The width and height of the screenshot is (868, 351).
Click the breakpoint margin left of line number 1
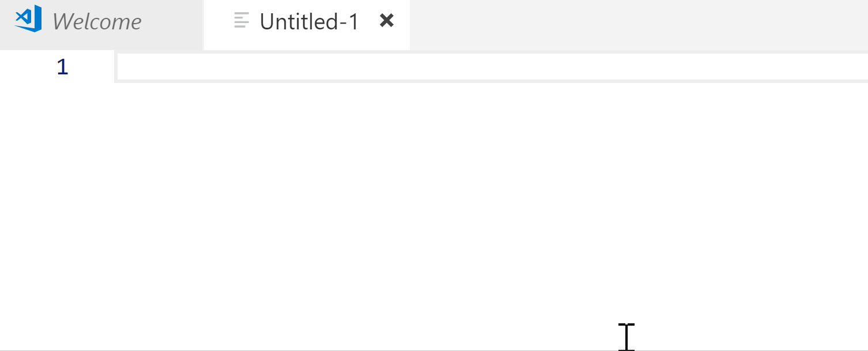[23, 67]
